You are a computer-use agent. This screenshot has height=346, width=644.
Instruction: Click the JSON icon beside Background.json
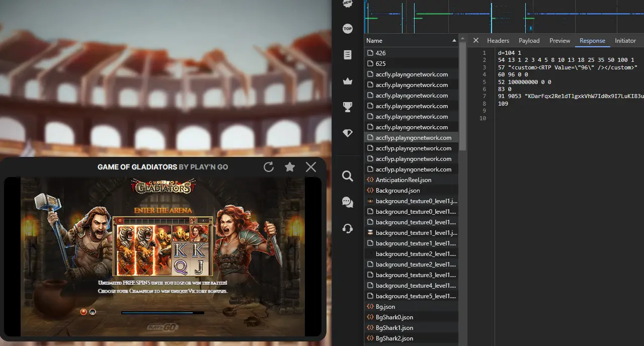point(370,190)
